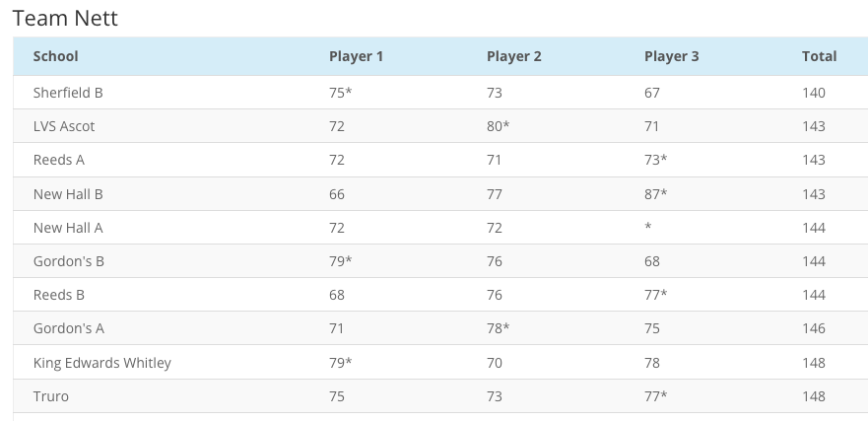
Task: Select LVS Ascot's 80* Player 2 score
Action: pyautogui.click(x=499, y=126)
